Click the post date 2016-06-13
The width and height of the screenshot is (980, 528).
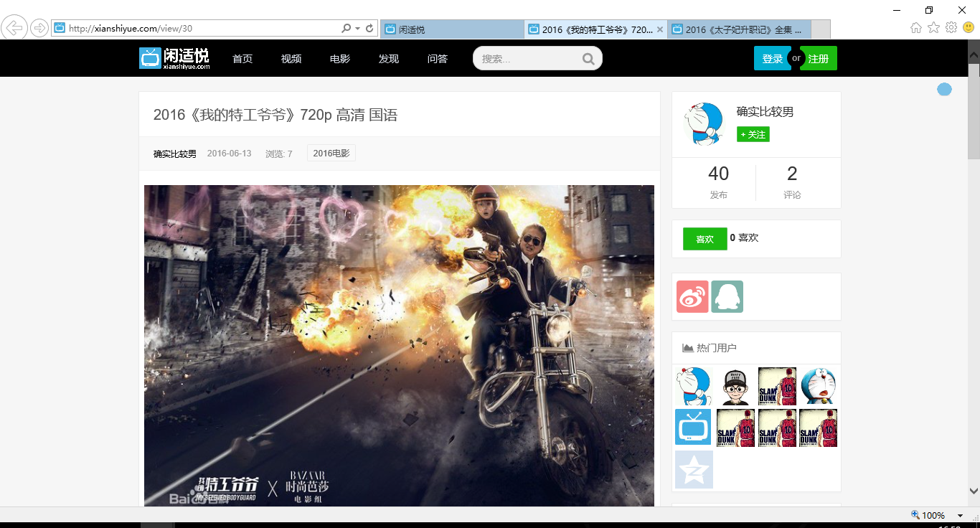(229, 154)
